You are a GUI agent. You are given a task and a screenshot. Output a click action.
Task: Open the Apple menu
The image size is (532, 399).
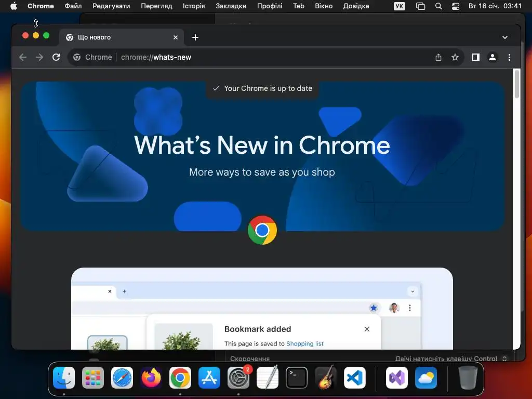point(14,6)
